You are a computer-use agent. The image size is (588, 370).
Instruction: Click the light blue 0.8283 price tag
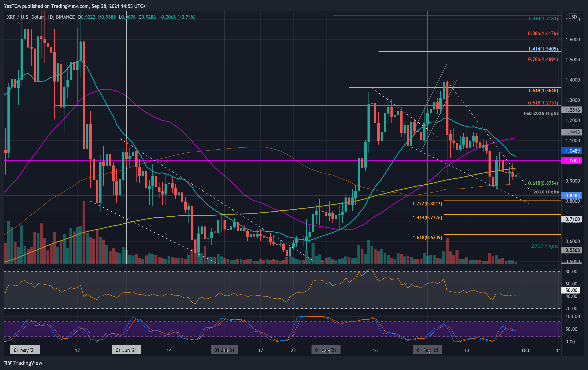572,195
